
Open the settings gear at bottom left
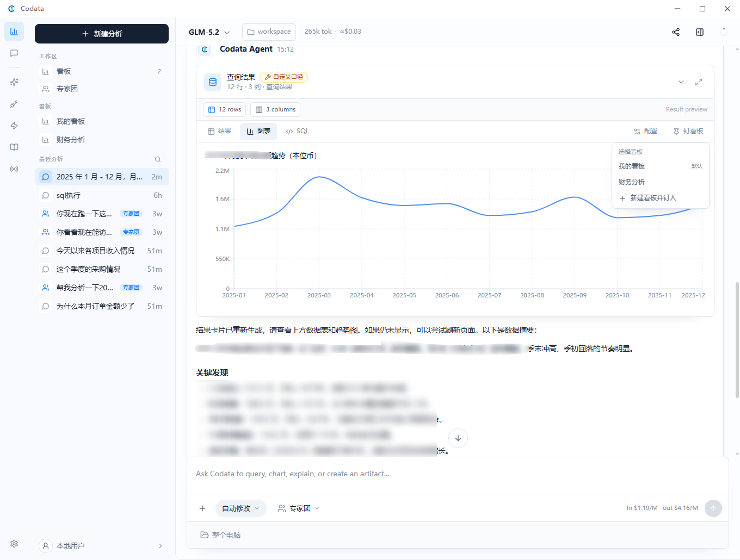coord(14,544)
